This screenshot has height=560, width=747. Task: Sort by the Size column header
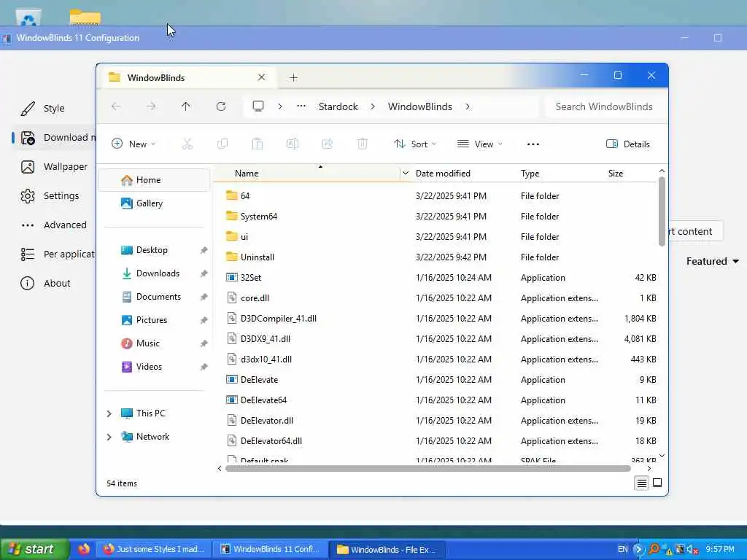[615, 174]
